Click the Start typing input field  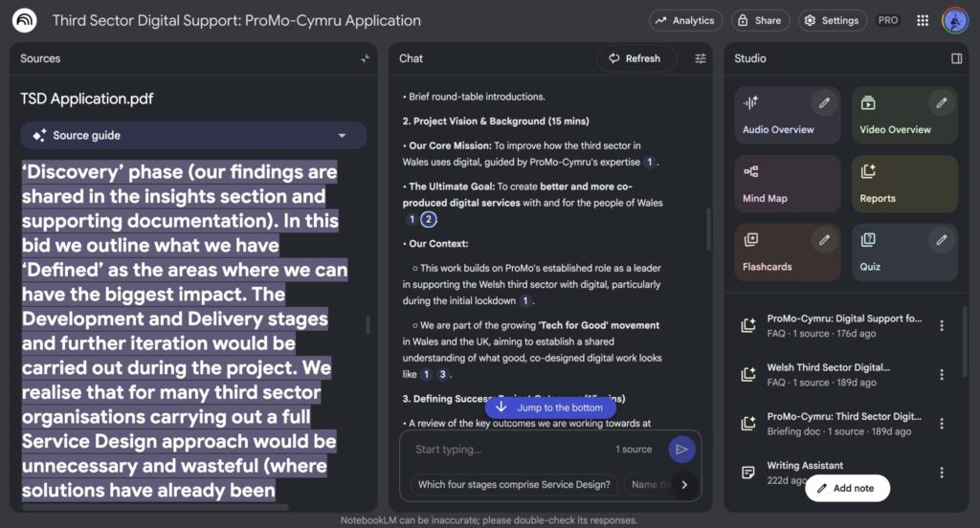(507, 450)
